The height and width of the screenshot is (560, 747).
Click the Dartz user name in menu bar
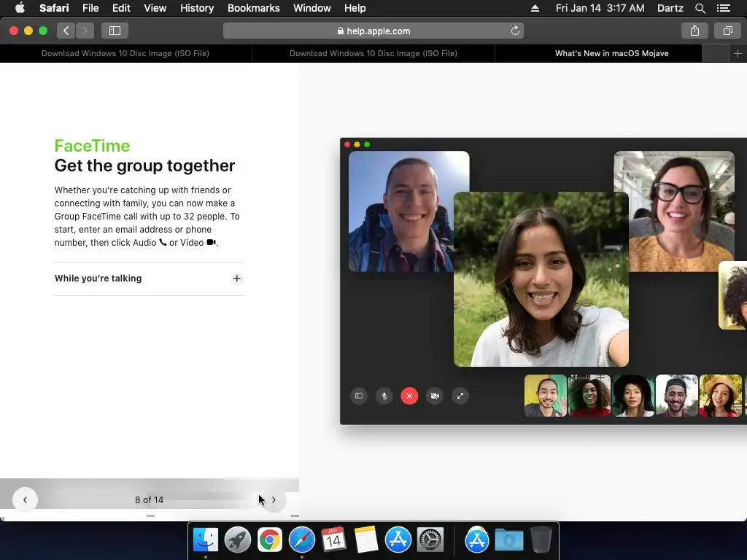tap(670, 8)
